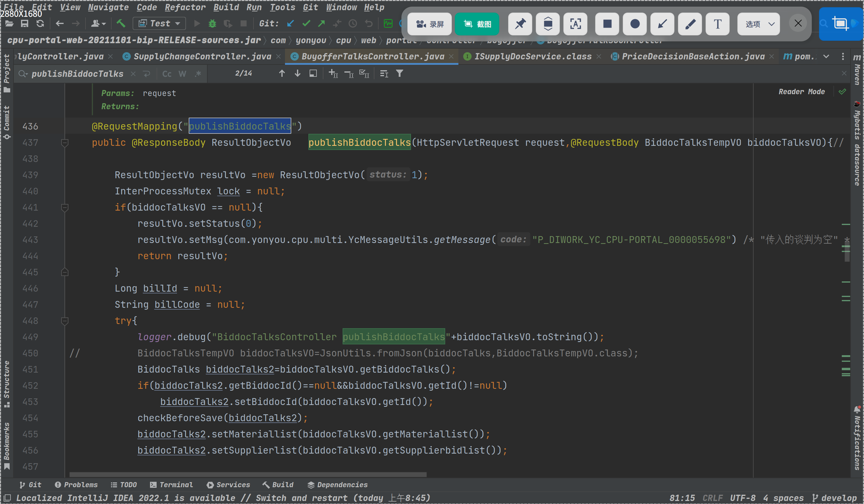
Task: Click the 截图 screenshot button
Action: 477,24
